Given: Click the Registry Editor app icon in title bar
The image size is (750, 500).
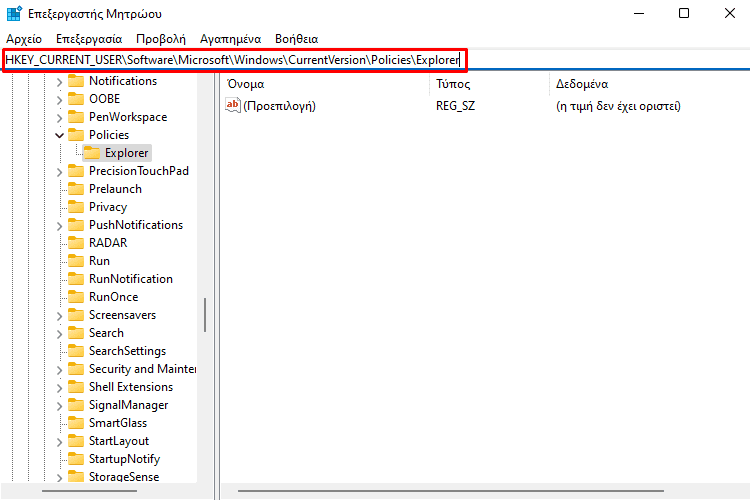Looking at the screenshot, I should [x=14, y=13].
